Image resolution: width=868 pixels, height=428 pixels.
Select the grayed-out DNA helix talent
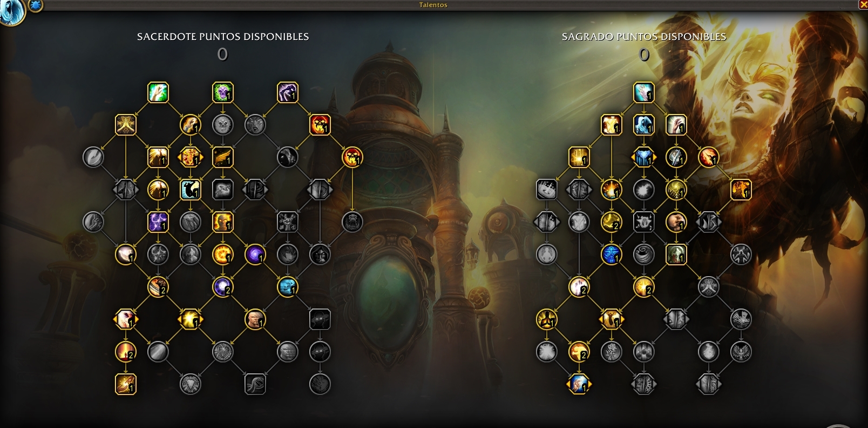pos(255,384)
